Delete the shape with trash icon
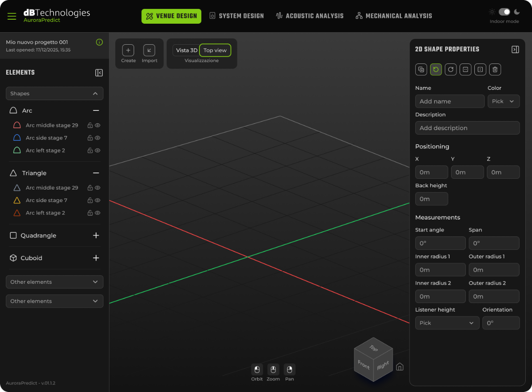The height and width of the screenshot is (392, 532). coord(495,70)
